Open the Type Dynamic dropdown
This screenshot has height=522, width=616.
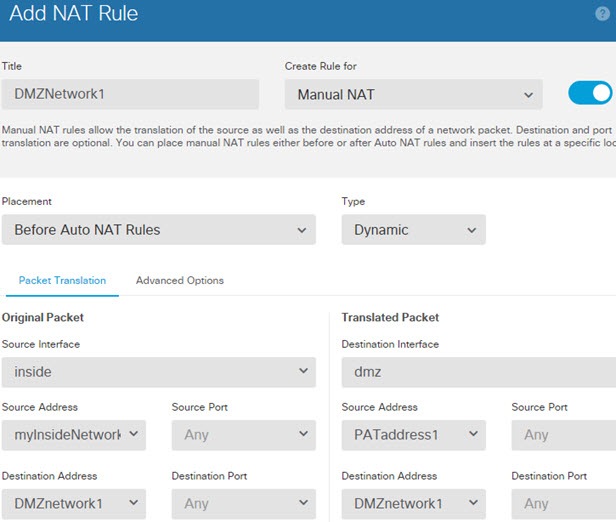point(414,229)
